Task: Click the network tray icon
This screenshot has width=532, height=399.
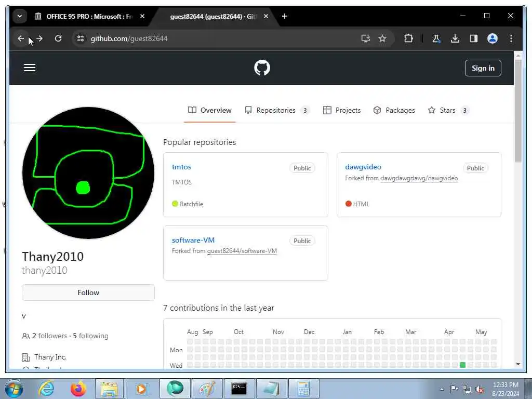Action: click(467, 389)
